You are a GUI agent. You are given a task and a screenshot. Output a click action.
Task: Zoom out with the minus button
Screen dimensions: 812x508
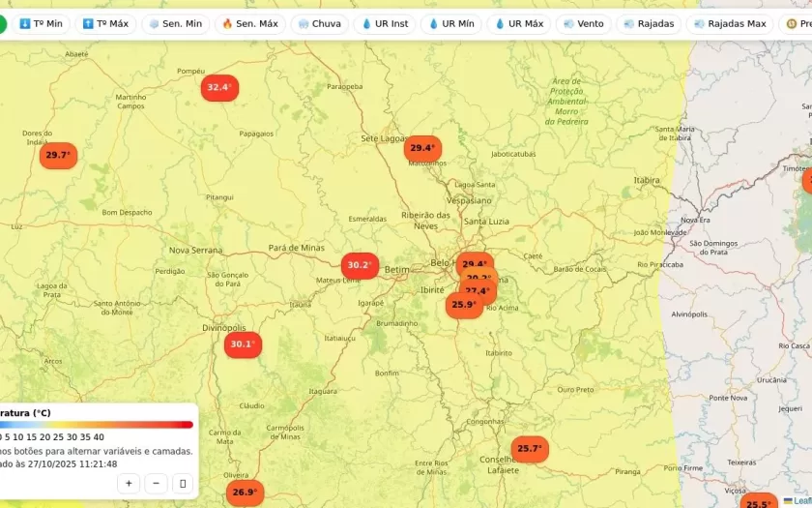click(156, 483)
